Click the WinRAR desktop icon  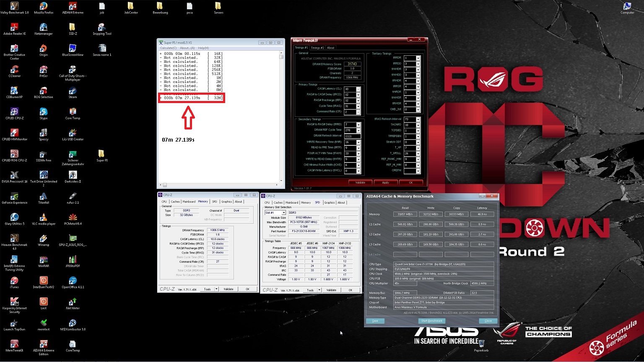tap(44, 261)
